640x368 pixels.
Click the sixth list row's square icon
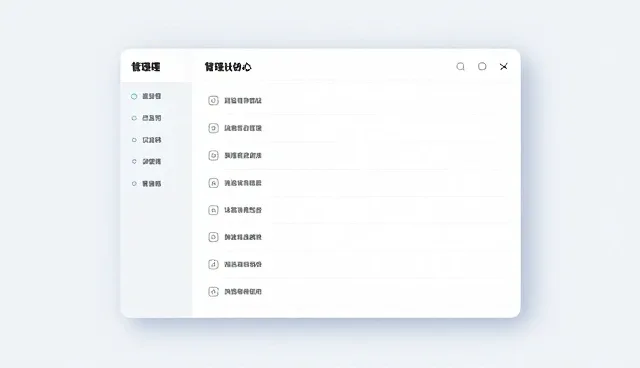tap(213, 237)
